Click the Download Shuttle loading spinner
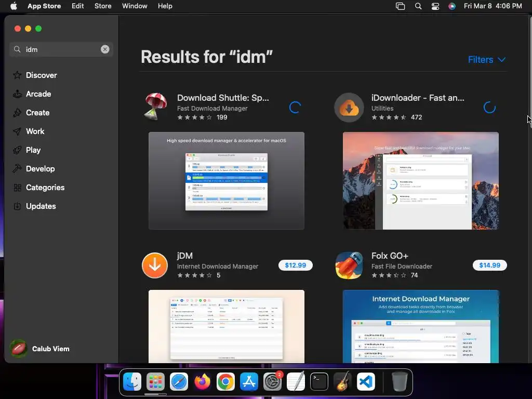 tap(295, 108)
